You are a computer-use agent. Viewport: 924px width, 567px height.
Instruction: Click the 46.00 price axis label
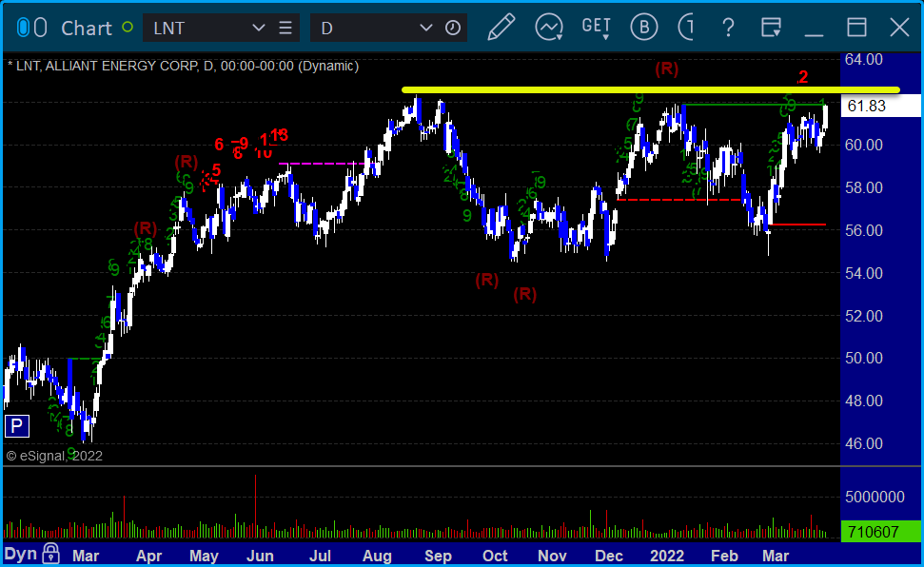click(864, 444)
